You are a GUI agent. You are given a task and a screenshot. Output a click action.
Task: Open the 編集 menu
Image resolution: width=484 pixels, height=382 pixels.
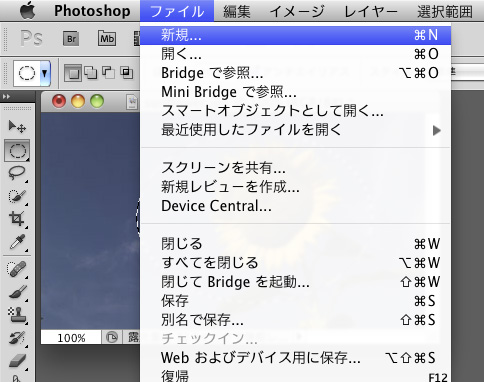pos(237,11)
